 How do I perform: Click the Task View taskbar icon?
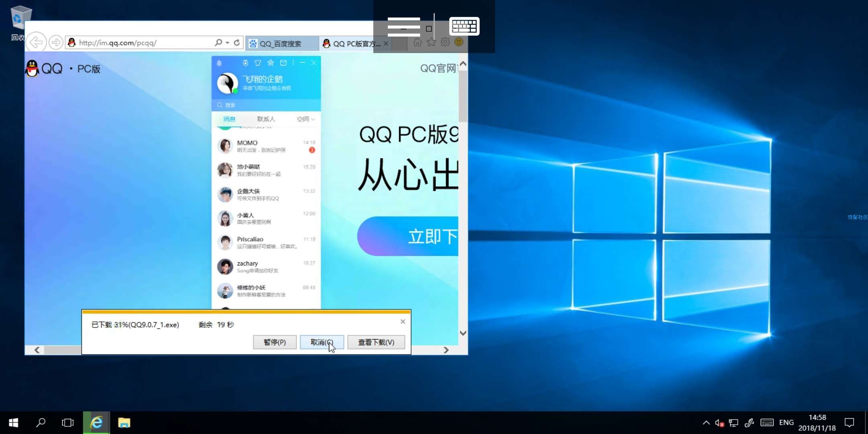click(68, 423)
